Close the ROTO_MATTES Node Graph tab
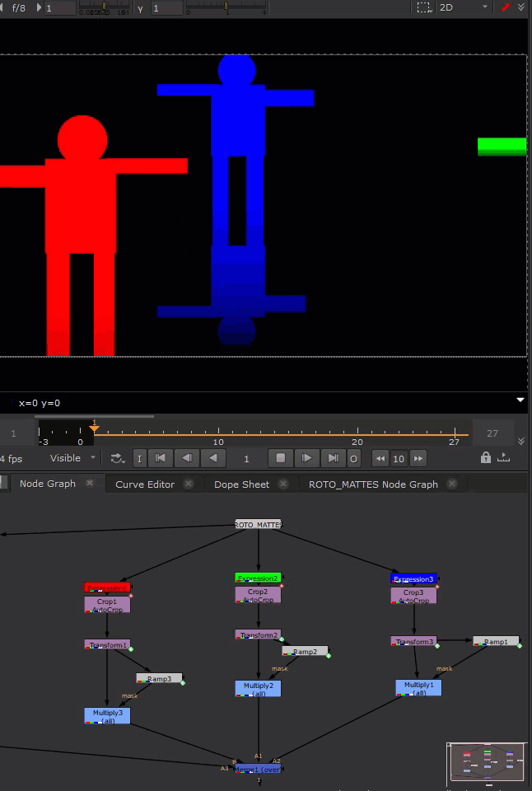The width and height of the screenshot is (532, 791). 452,484
